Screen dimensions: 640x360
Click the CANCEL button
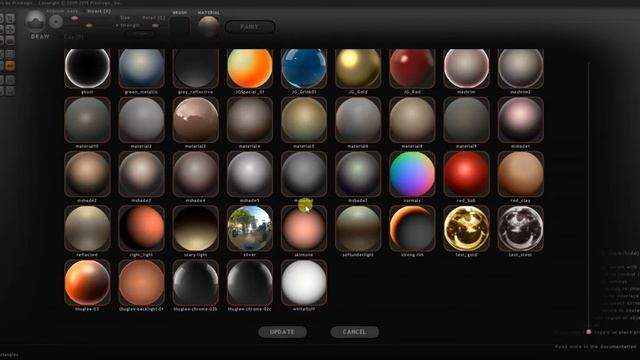(x=354, y=332)
